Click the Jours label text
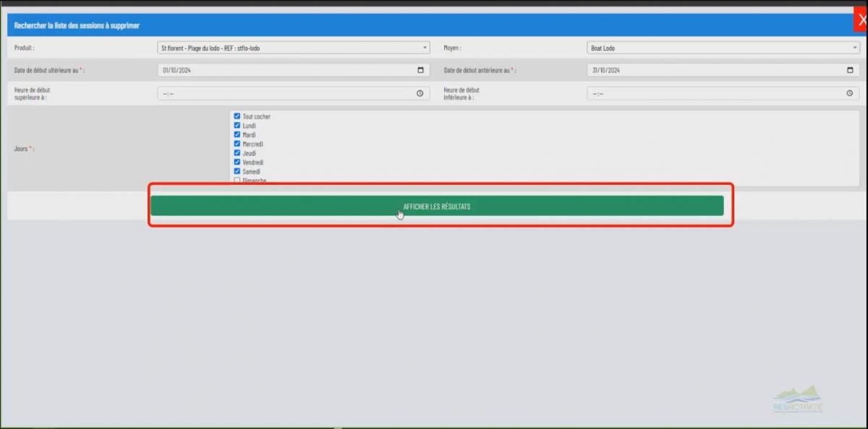 (25, 148)
